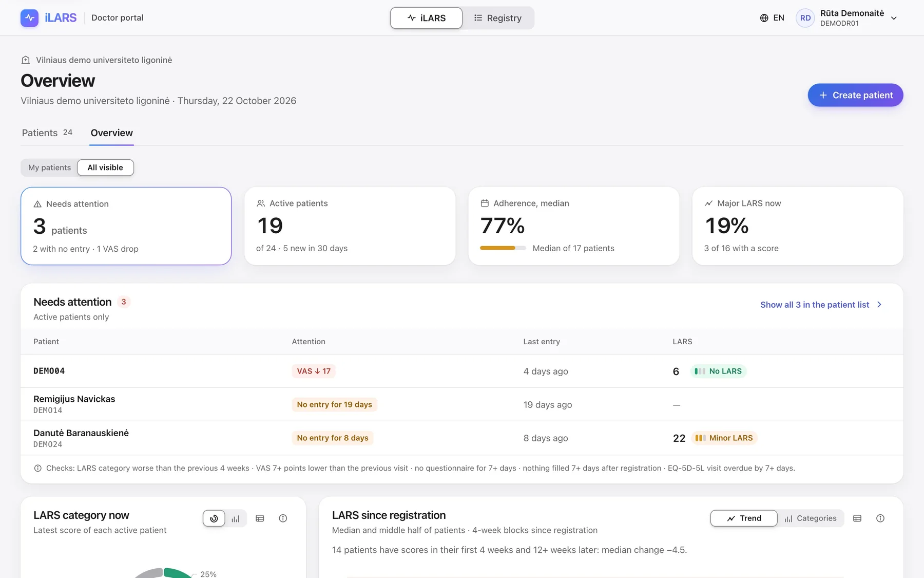The height and width of the screenshot is (578, 924).
Task: Open the Patients 24 tab
Action: (47, 133)
